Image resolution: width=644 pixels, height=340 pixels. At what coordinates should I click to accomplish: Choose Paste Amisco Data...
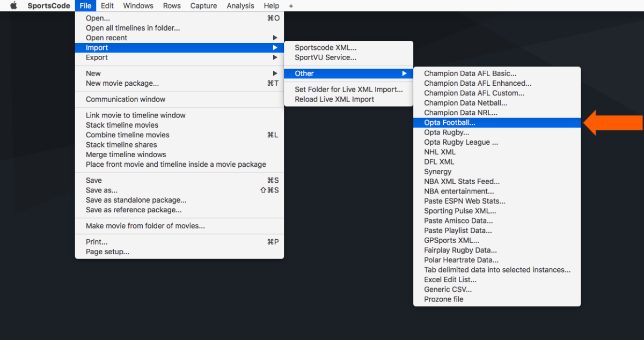(x=497, y=221)
